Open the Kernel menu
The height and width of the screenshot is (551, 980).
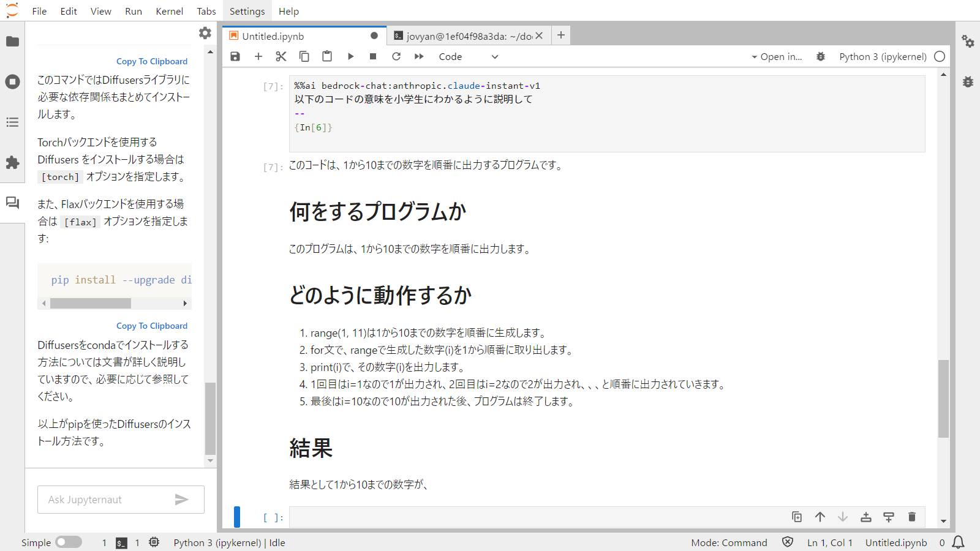pos(169,11)
